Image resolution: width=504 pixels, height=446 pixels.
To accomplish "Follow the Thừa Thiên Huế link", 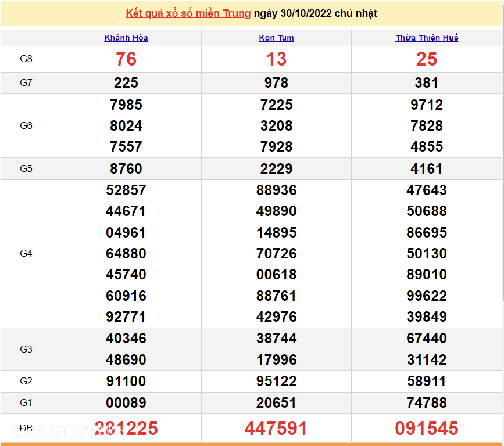I will (427, 38).
